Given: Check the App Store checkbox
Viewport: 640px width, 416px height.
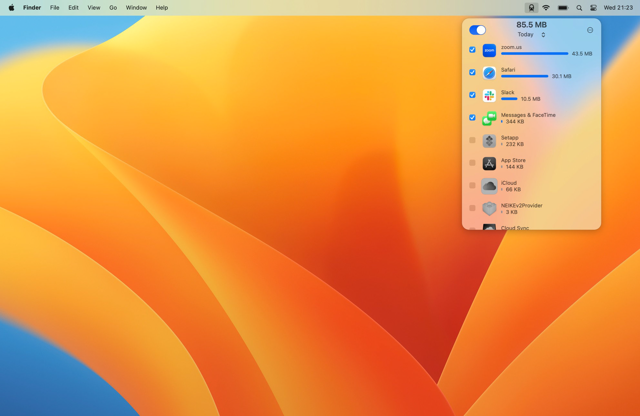Looking at the screenshot, I should click(x=472, y=163).
